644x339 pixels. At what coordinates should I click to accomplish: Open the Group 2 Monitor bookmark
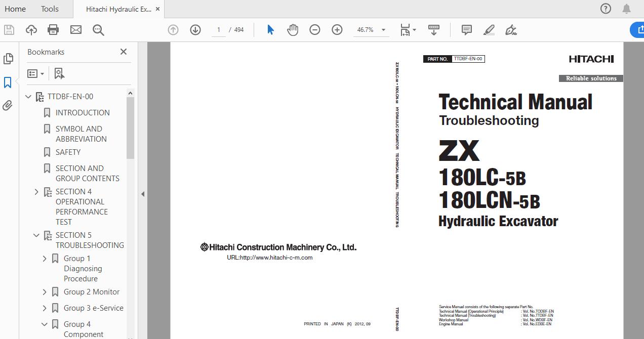[92, 292]
